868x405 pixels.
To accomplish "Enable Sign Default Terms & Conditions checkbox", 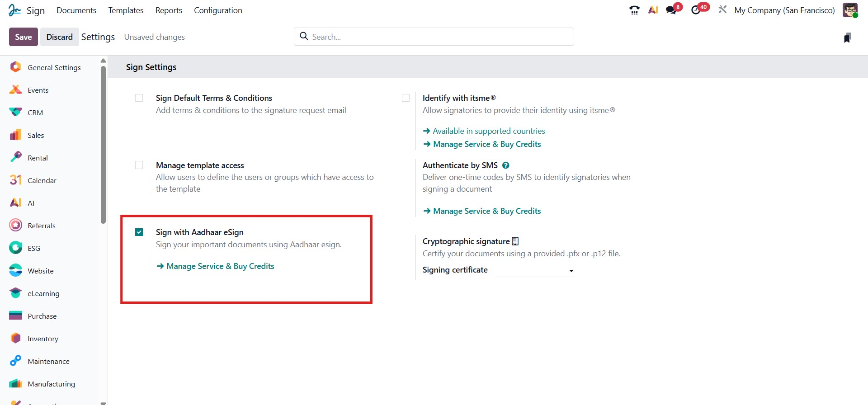I will (139, 98).
